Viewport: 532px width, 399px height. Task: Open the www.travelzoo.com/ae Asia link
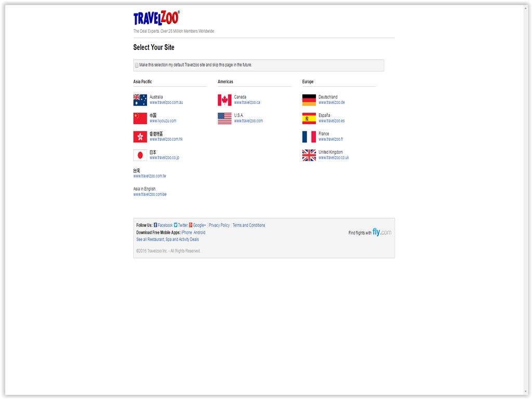[150, 194]
